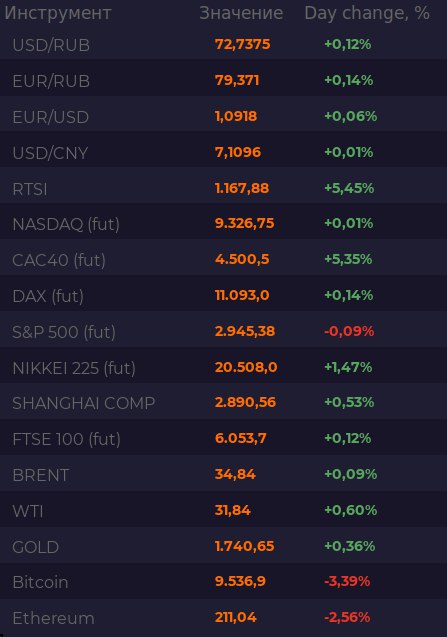Open the RTSI index row
This screenshot has height=637, width=447.
coord(224,188)
